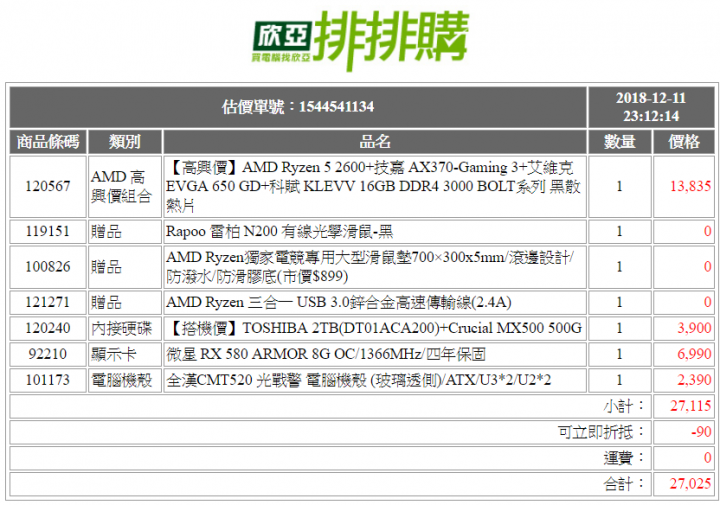Click the 內接硬碟 category cell
This screenshot has width=720, height=505.
124,328
